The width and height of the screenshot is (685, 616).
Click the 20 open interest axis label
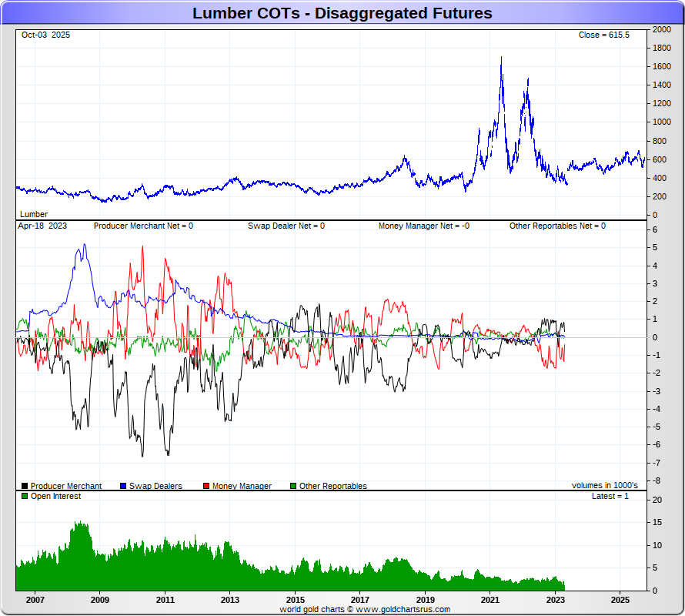coord(657,500)
